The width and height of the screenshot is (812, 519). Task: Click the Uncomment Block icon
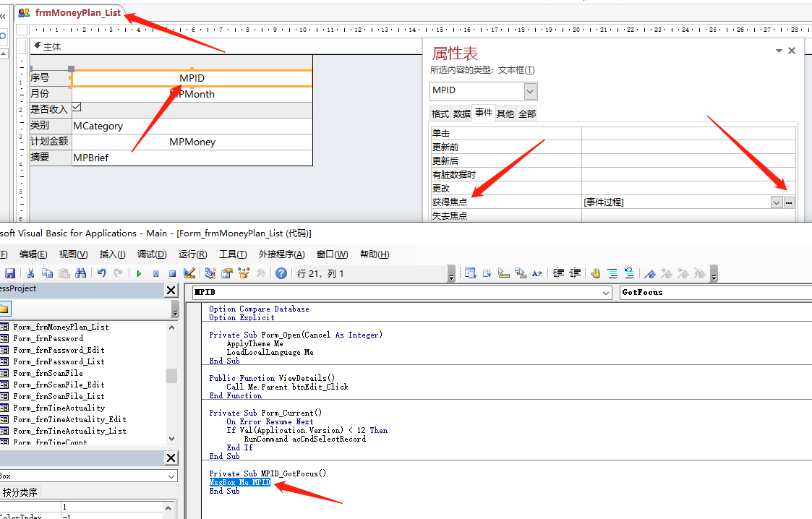click(x=629, y=273)
